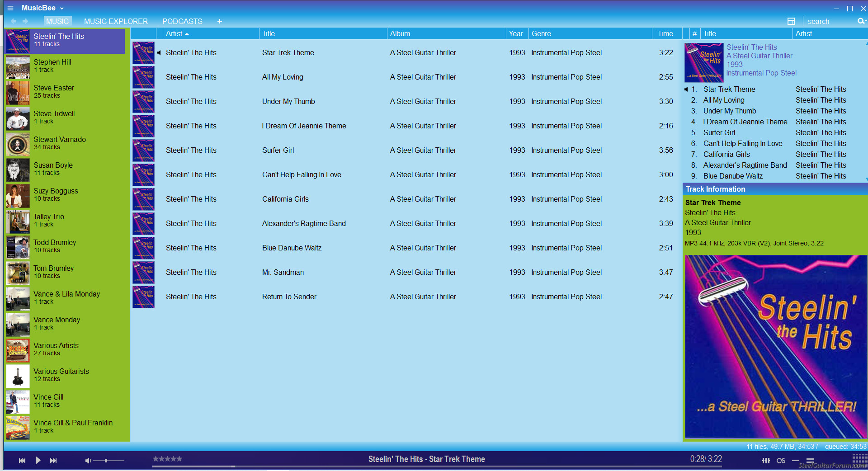Select I Dream Of Jeannie Theme track
Image resolution: width=868 pixels, height=471 pixels.
[406, 126]
